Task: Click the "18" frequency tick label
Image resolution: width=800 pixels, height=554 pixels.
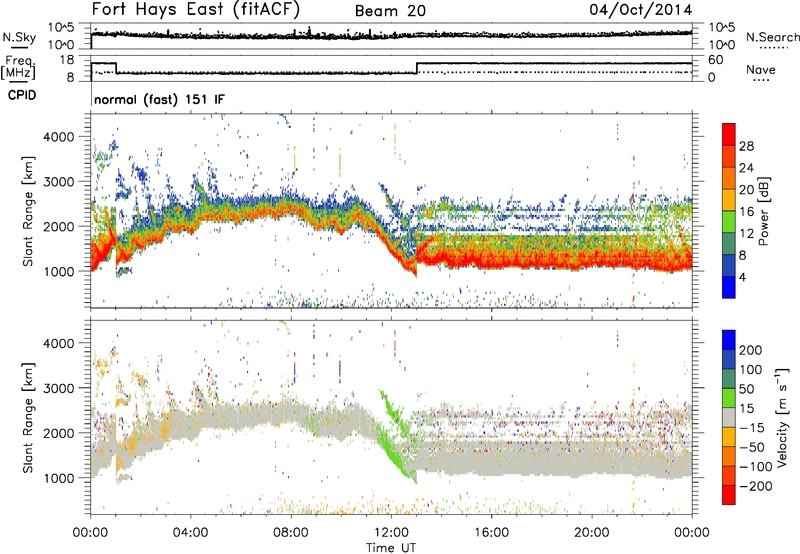Action: pos(67,60)
